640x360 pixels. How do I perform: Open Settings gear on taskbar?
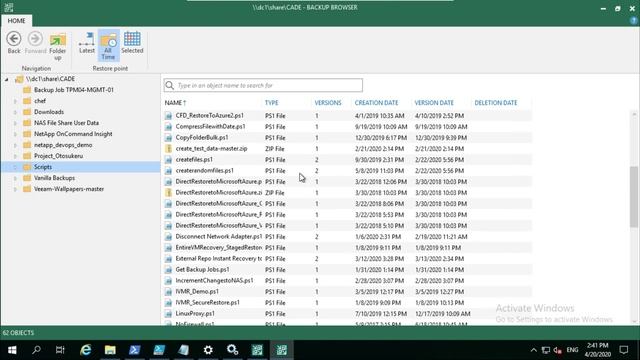point(208,350)
